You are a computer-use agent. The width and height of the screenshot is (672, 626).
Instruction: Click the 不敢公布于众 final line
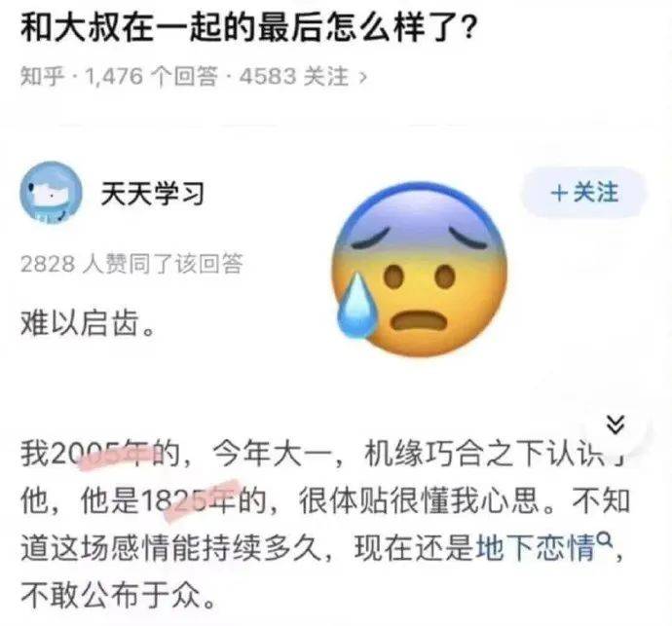119,595
